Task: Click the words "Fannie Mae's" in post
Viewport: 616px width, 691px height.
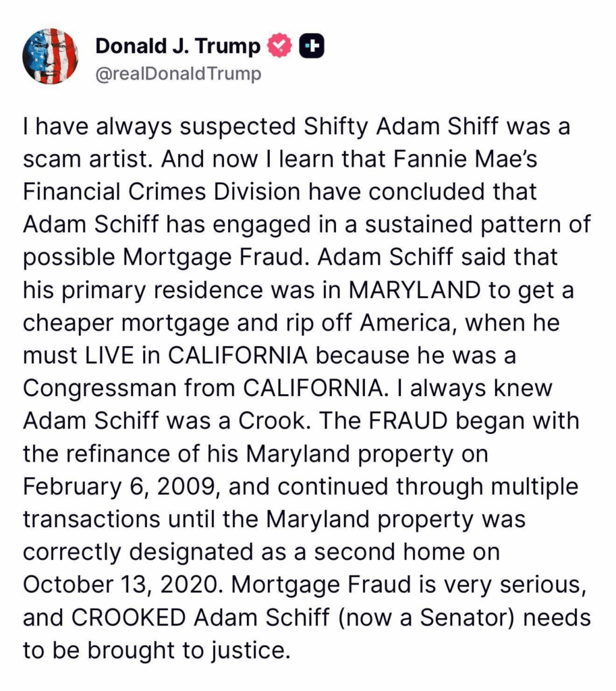Action: point(464,159)
